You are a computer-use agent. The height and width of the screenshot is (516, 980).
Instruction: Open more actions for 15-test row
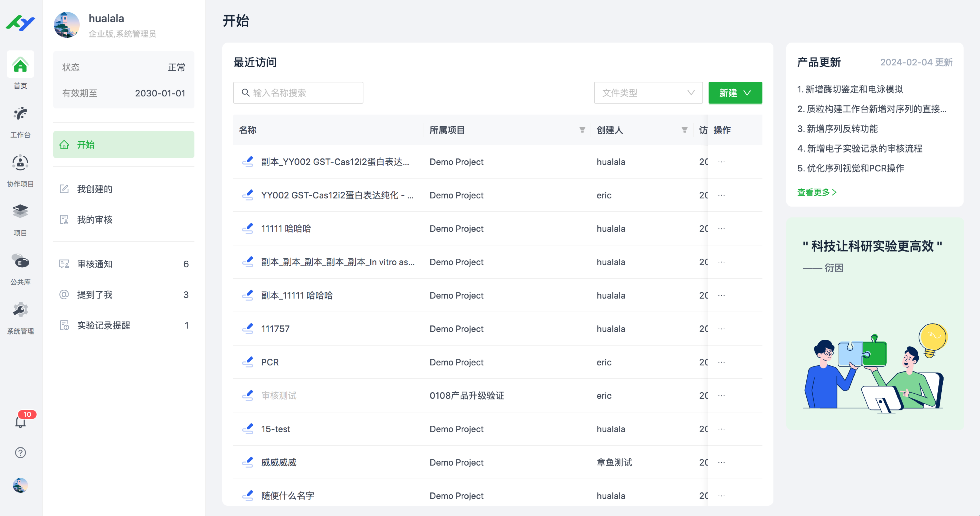point(721,429)
